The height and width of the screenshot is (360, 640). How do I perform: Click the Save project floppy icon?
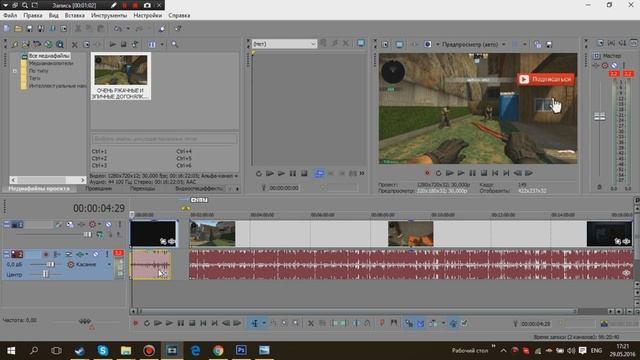tap(29, 29)
